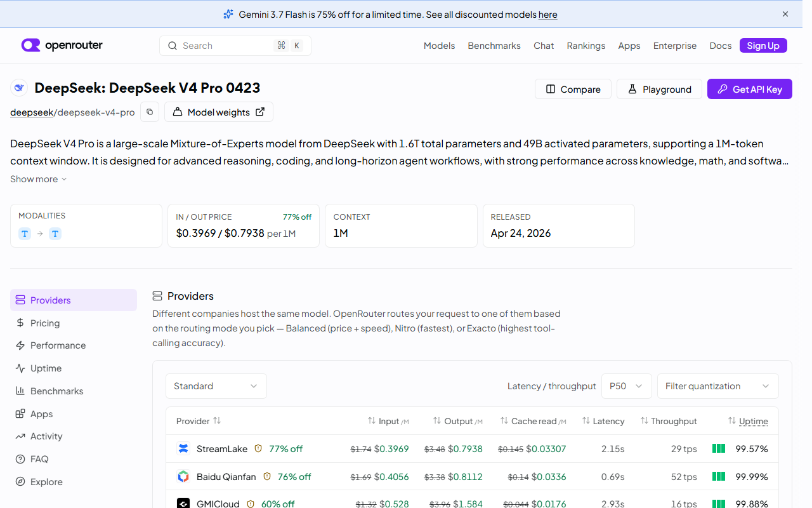Sort by Latency column
This screenshot has height=508, width=812.
click(603, 421)
